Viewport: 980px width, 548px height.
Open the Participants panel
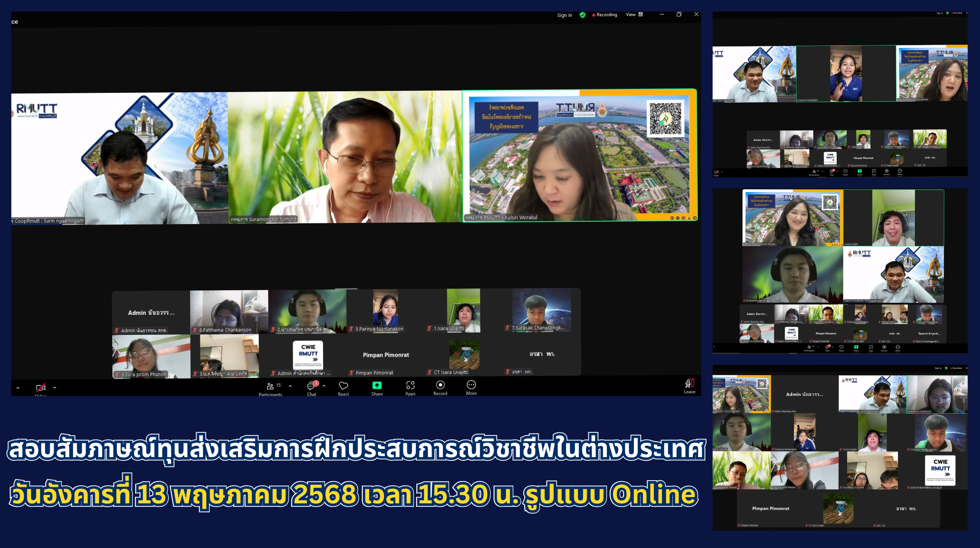click(270, 389)
